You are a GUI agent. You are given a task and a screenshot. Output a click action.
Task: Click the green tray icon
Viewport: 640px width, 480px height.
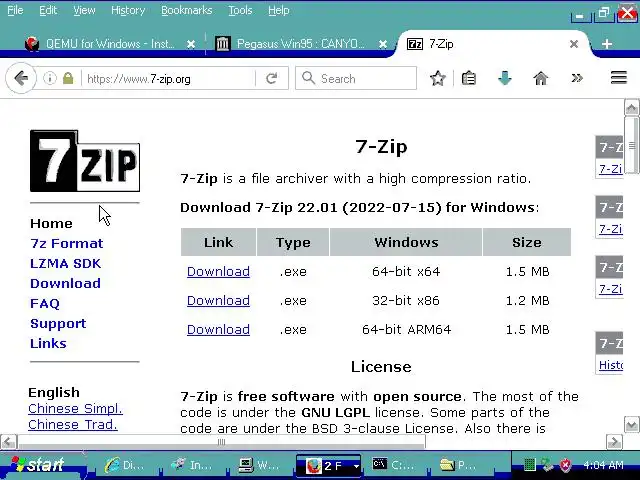tap(529, 465)
